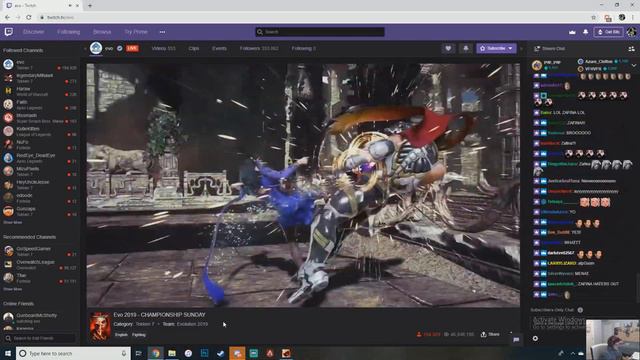640x360 pixels.
Task: Open the Moomaids followed channel
Action: (40, 118)
